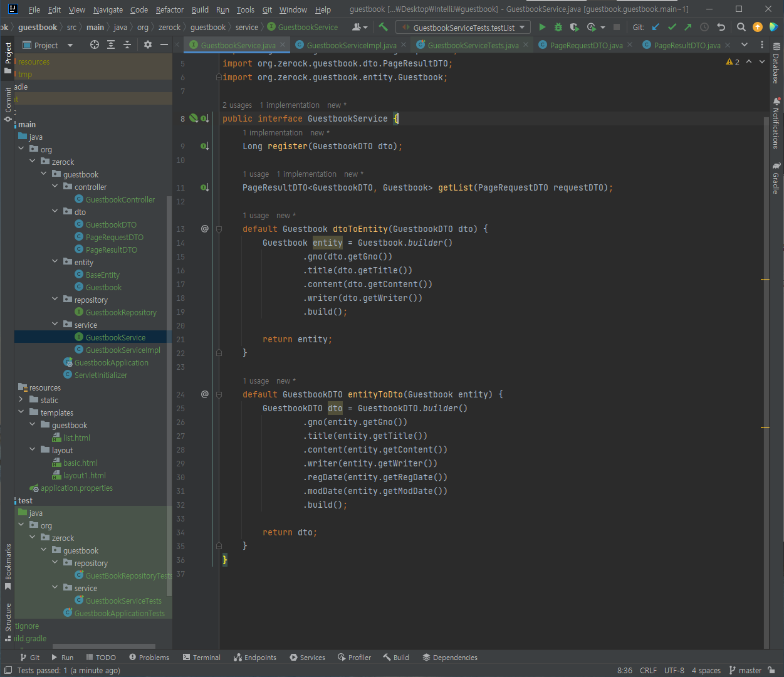This screenshot has height=677, width=784.
Task: Show Git history clock icon
Action: (704, 27)
